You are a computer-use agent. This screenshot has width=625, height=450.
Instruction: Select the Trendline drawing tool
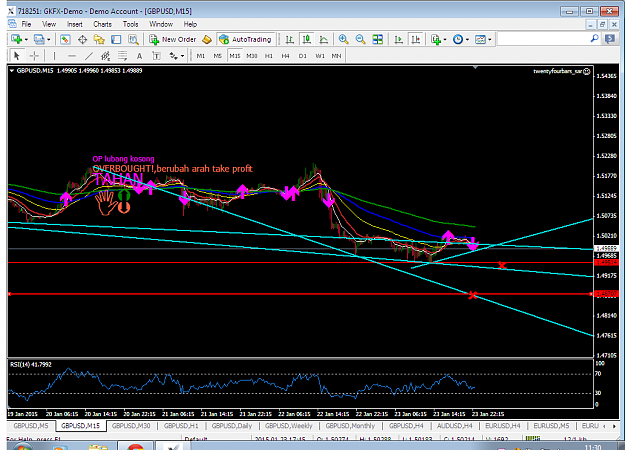(88, 56)
